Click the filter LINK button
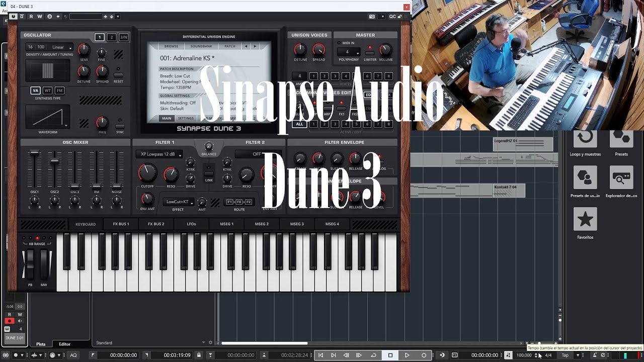644x362 pixels. coord(209,173)
